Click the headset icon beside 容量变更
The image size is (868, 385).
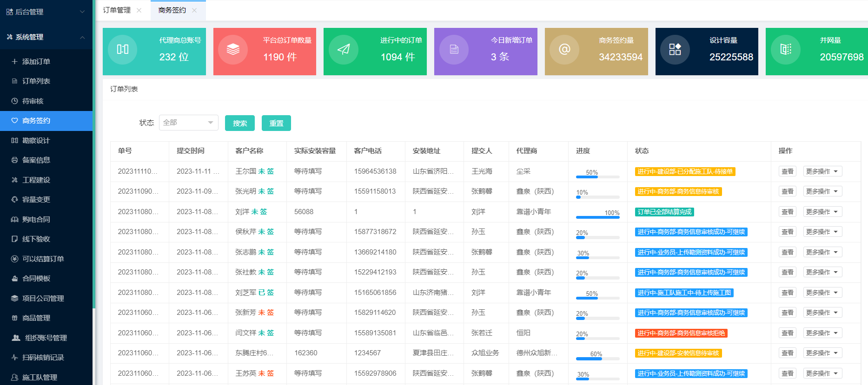tap(14, 200)
